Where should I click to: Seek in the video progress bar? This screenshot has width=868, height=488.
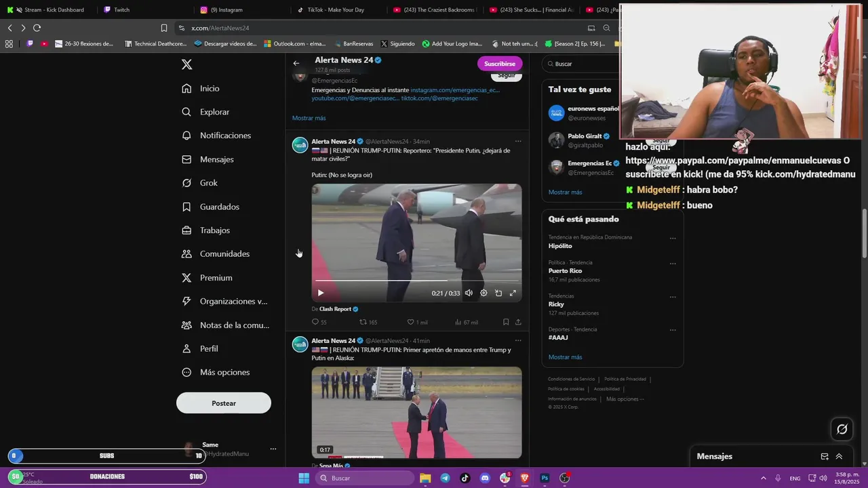[x=416, y=280]
